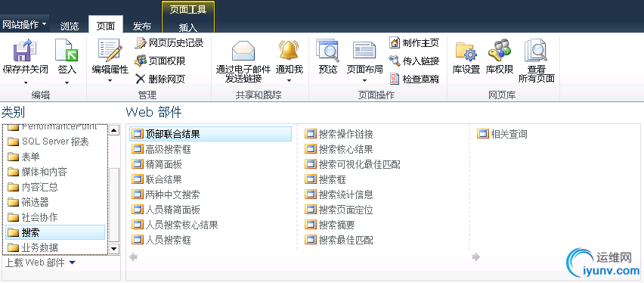644x283 pixels.
Task: Click the category list scroll up arrow
Action: tap(114, 130)
